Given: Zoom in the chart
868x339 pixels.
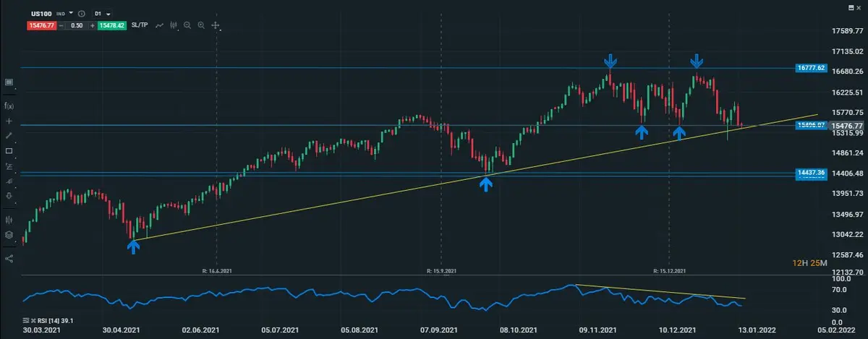Looking at the screenshot, I should pyautogui.click(x=201, y=25).
